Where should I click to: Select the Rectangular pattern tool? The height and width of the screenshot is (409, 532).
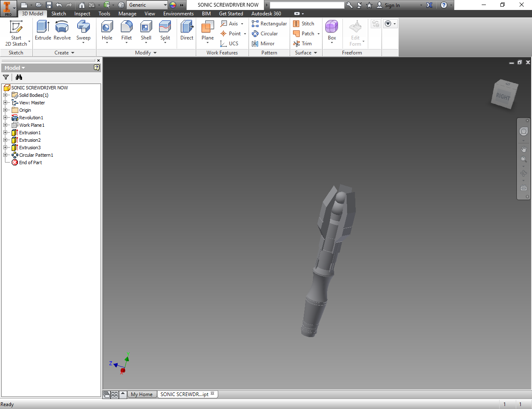pos(269,24)
